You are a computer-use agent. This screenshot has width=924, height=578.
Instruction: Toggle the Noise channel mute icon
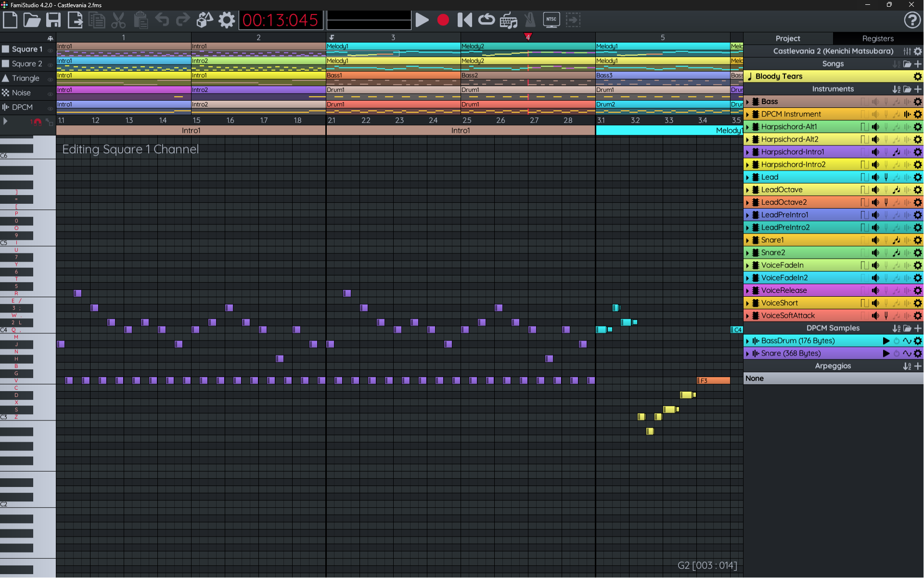coord(6,92)
